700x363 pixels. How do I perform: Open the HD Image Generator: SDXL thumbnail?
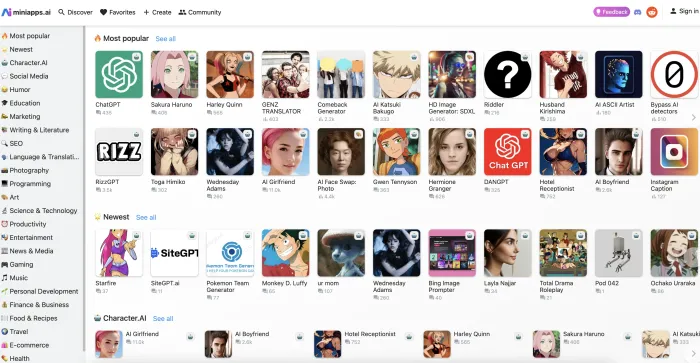point(452,75)
